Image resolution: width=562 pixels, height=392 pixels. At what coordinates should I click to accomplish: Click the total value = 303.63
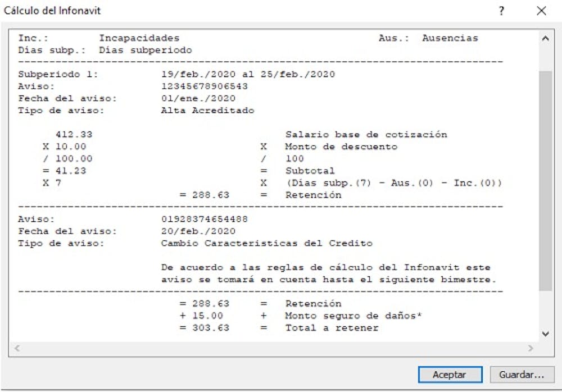point(205,328)
